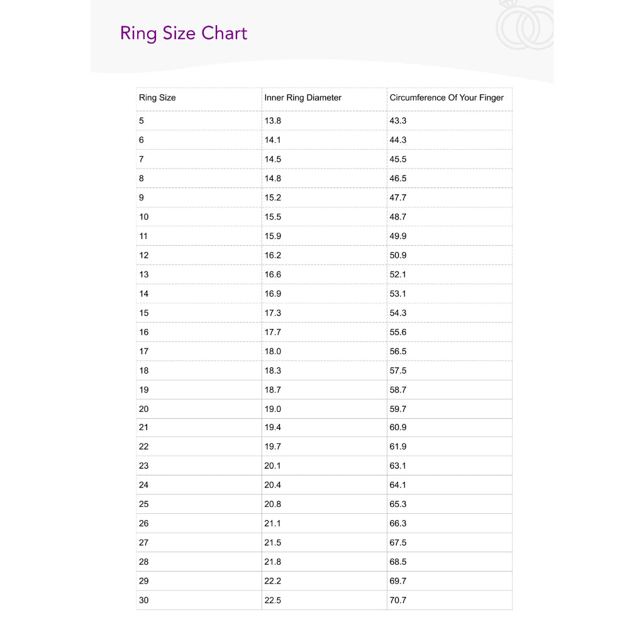Select ring size 20 cell
Screen dimensions: 644x644
pyautogui.click(x=144, y=409)
